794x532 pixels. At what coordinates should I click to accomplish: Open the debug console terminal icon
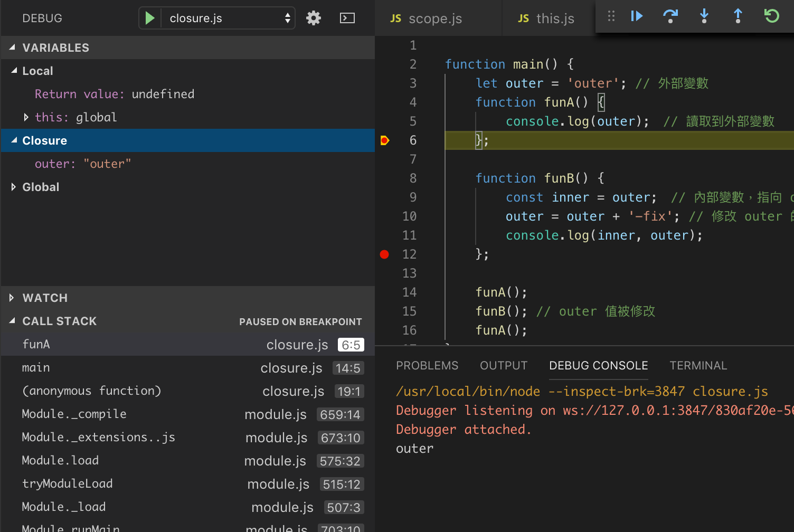(x=347, y=18)
